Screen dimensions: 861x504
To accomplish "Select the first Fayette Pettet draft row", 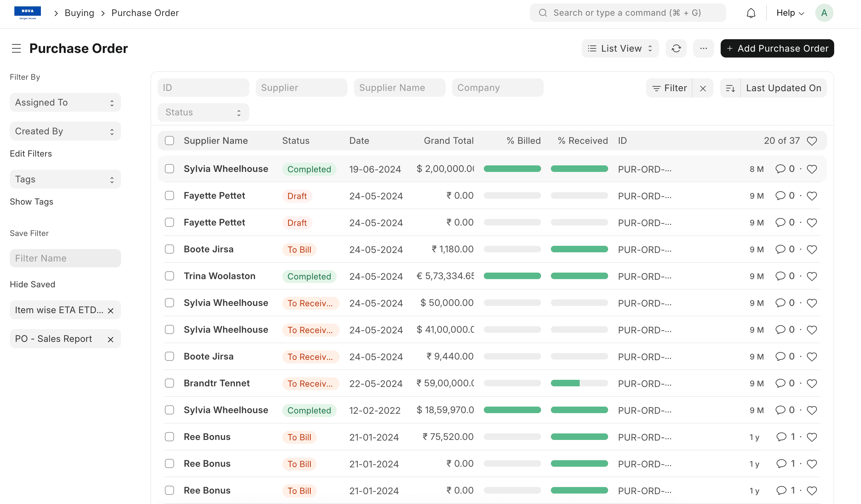I will (x=169, y=196).
